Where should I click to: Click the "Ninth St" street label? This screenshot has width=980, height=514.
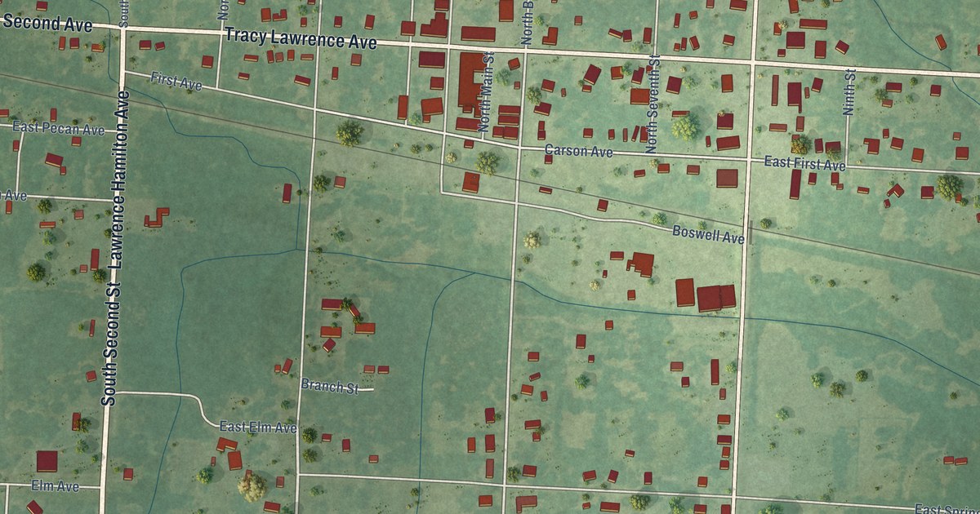tap(849, 91)
